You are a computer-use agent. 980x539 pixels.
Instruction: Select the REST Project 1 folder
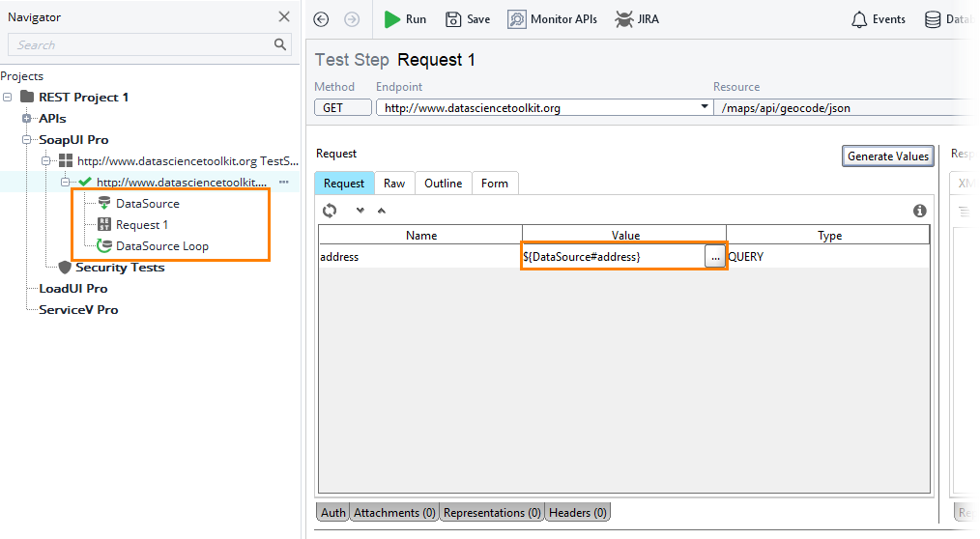click(75, 97)
